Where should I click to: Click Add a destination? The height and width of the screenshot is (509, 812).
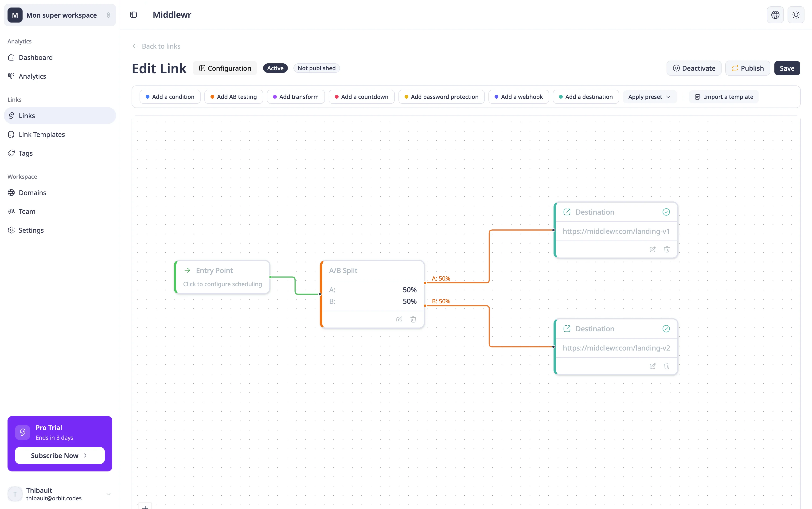(x=586, y=97)
